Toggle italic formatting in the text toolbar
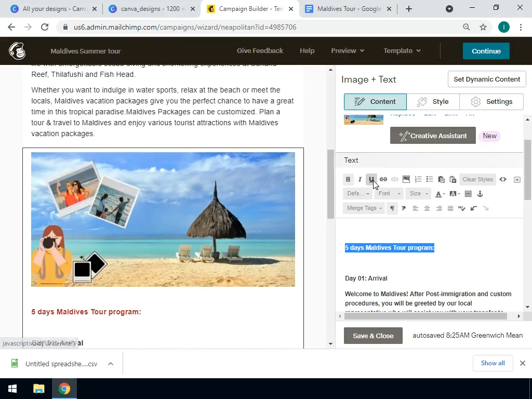Viewport: 532px width, 399px height. coord(360,179)
